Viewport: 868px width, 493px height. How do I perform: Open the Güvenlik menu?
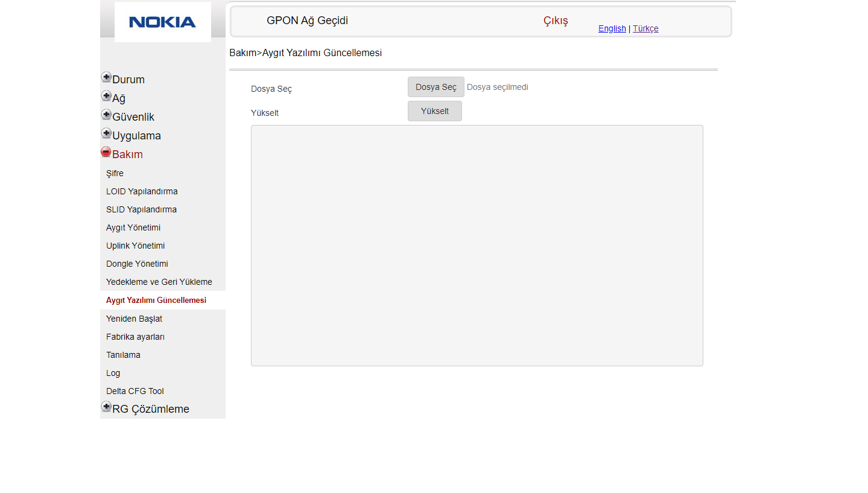point(133,117)
